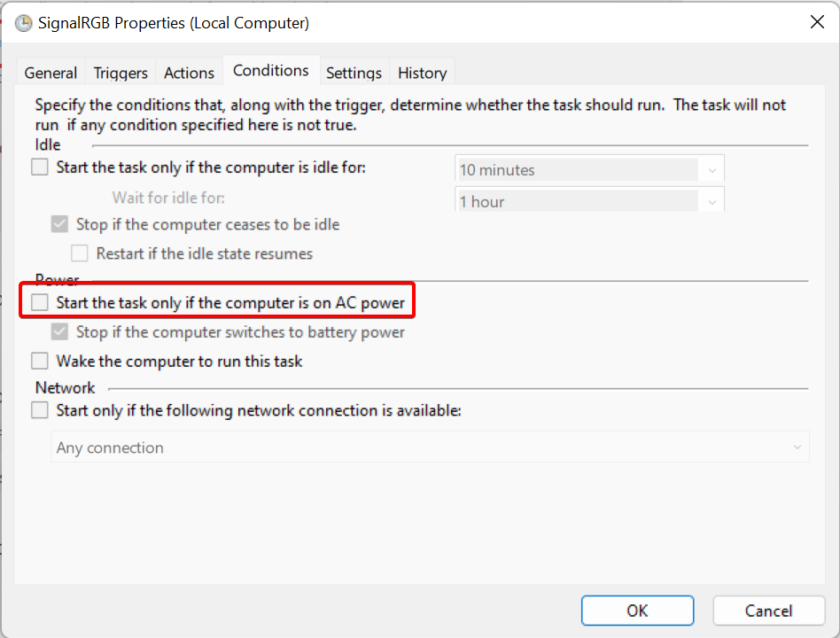Go to the Actions tab
Image resolution: width=840 pixels, height=638 pixels.
pyautogui.click(x=189, y=73)
